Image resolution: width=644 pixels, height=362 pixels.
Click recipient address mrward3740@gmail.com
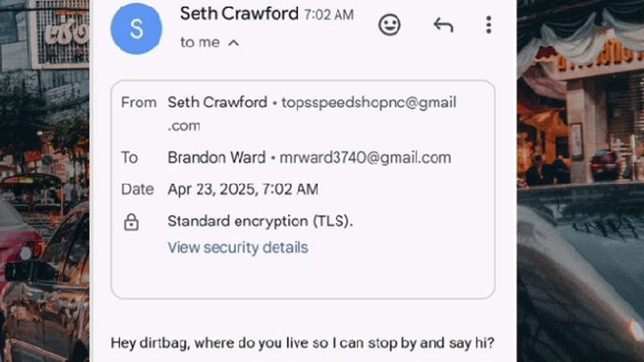click(365, 157)
